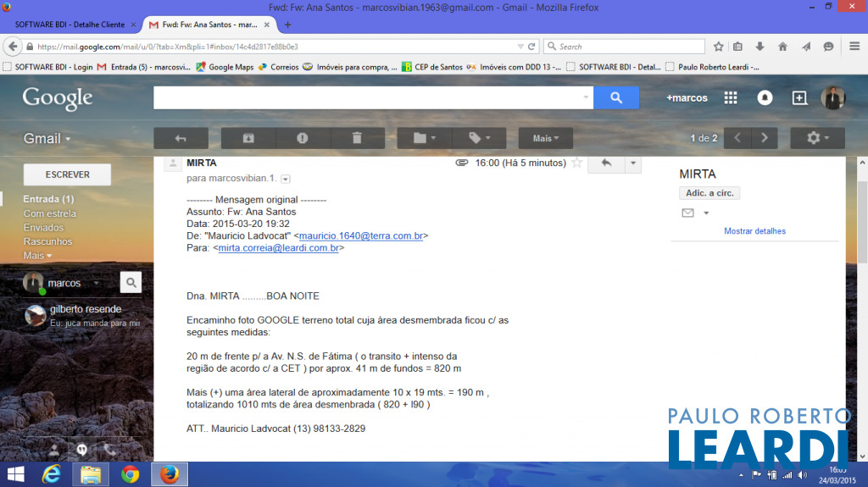This screenshot has height=487, width=868.
Task: Click the Mostrar detalhes link
Action: tap(754, 231)
